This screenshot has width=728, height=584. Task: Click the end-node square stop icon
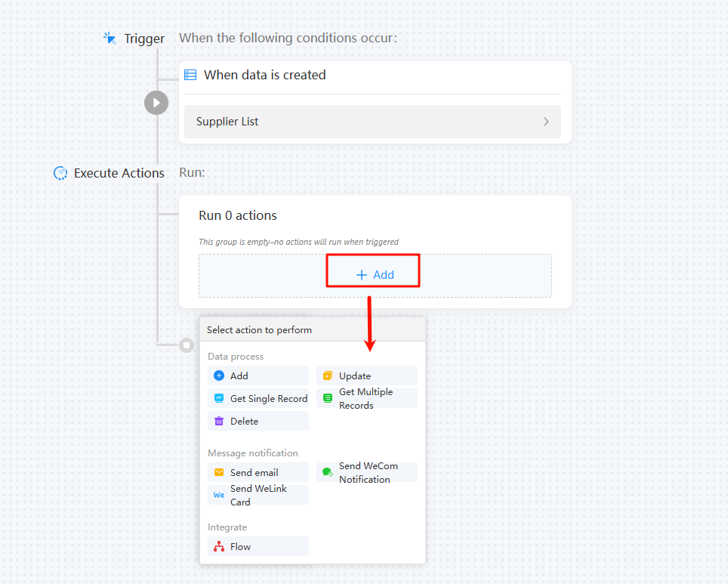pyautogui.click(x=187, y=345)
